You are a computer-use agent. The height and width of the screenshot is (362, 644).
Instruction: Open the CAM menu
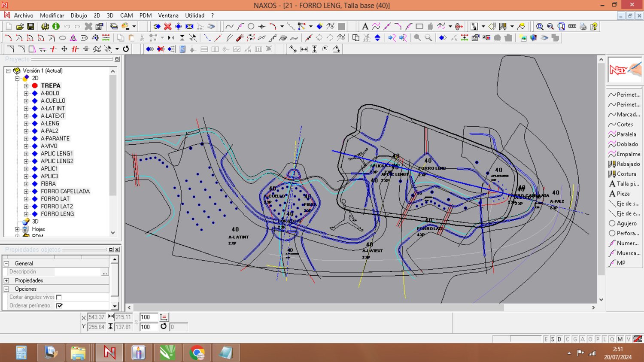(x=126, y=15)
